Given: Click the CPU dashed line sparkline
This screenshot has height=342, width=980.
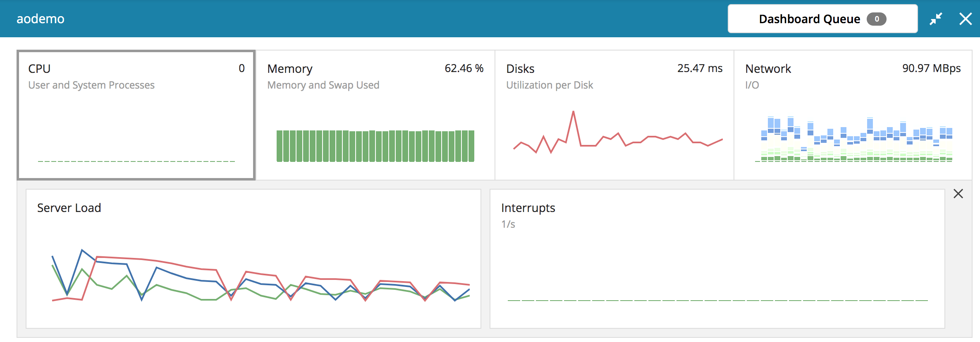Looking at the screenshot, I should [136, 161].
